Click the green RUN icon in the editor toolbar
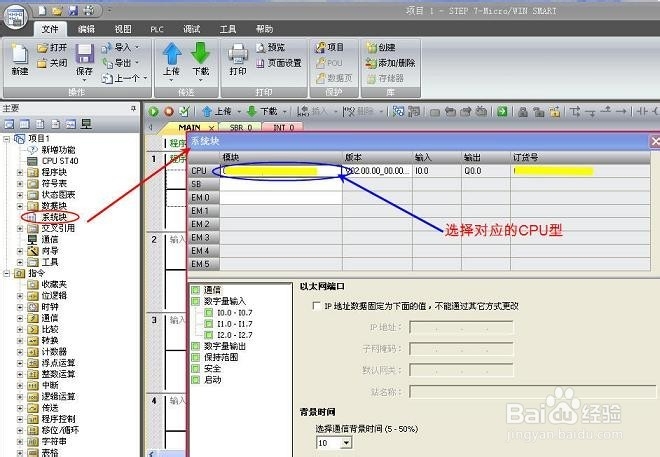This screenshot has height=457, width=660. point(154,112)
